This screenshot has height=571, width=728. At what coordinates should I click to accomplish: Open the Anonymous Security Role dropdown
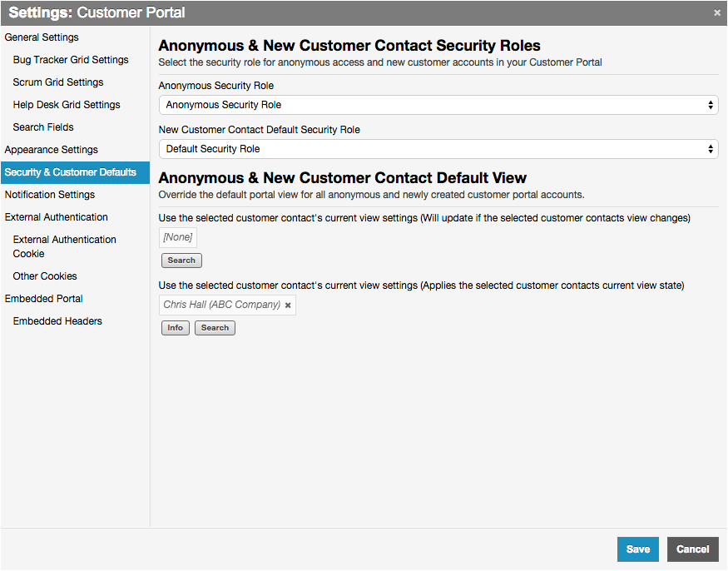pos(438,105)
